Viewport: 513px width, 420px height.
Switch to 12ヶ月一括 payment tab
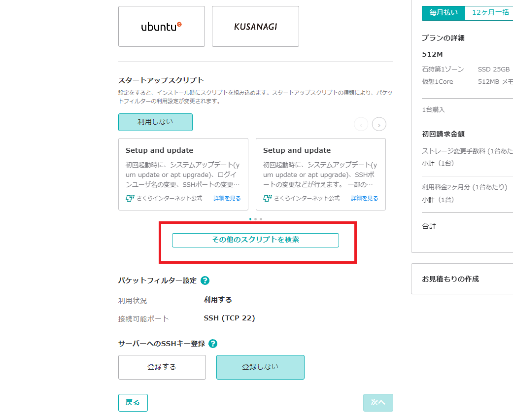[x=490, y=13]
